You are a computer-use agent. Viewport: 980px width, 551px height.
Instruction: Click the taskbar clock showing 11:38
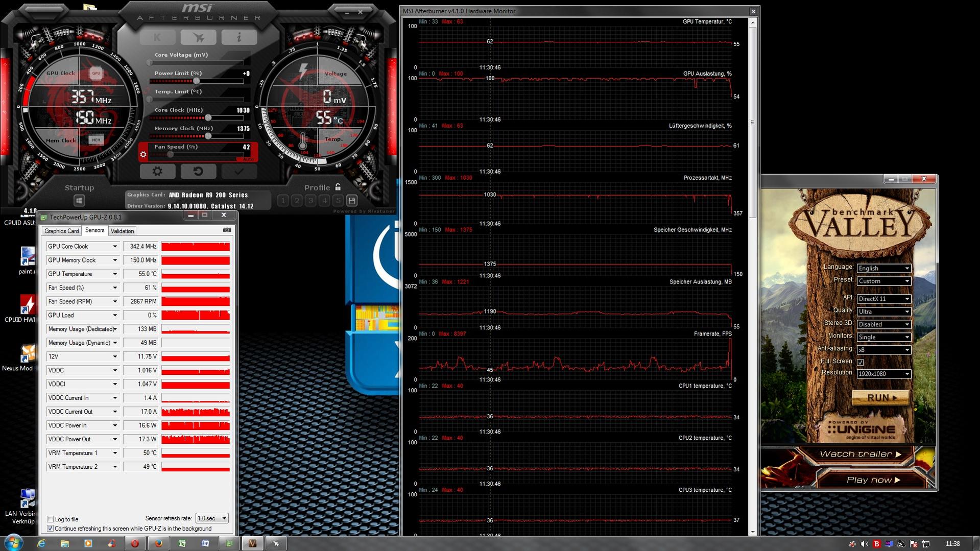pyautogui.click(x=952, y=544)
